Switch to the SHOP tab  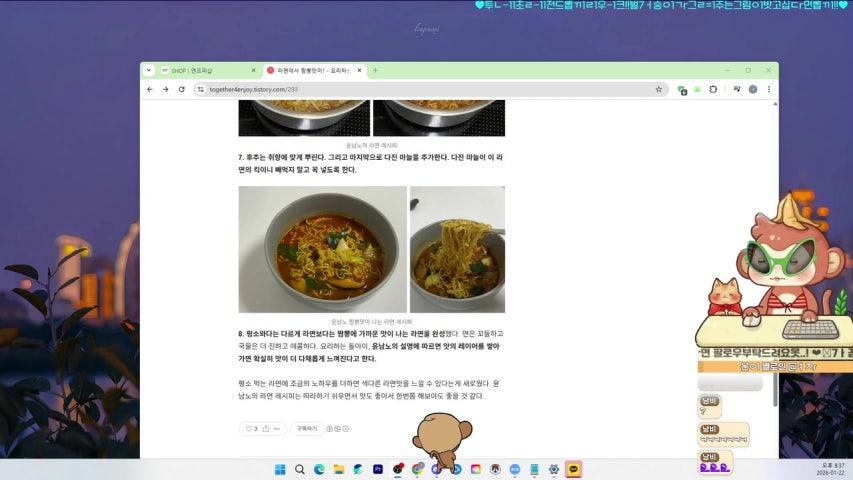[207, 71]
